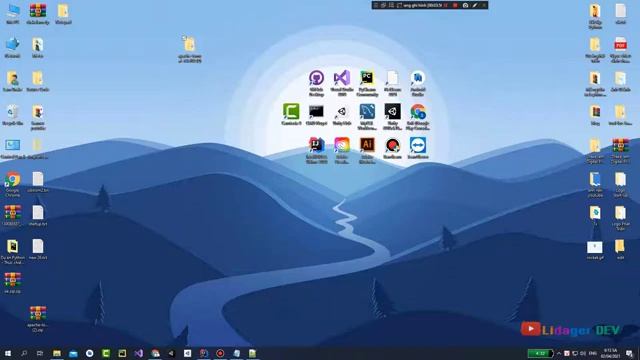The width and height of the screenshot is (640, 360).
Task: Select the apache zip archive at bottom left
Action: tap(38, 318)
